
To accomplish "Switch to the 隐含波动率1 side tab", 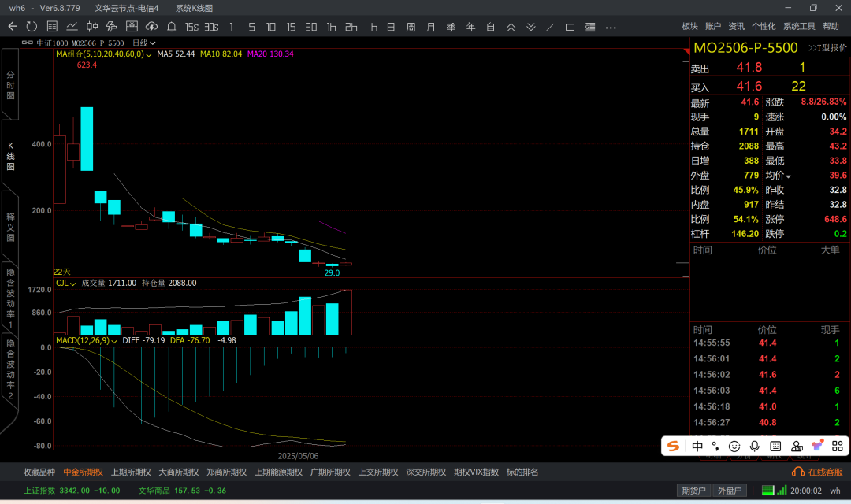I will [10, 298].
